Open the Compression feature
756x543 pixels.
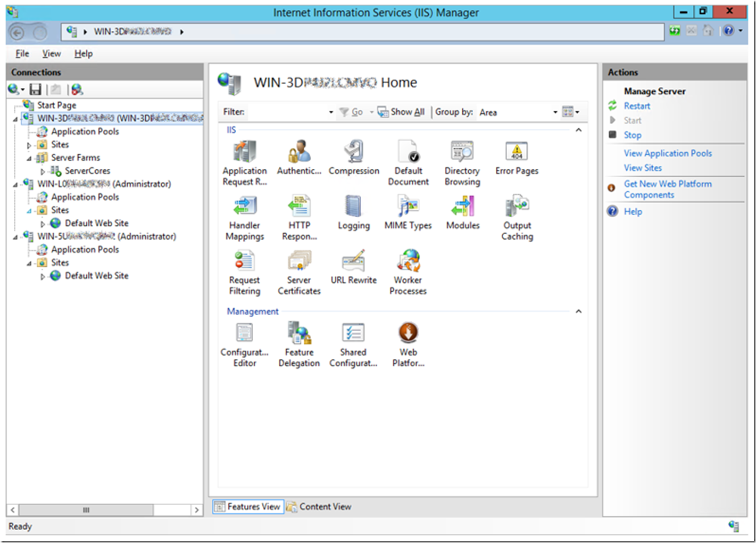[x=354, y=158]
